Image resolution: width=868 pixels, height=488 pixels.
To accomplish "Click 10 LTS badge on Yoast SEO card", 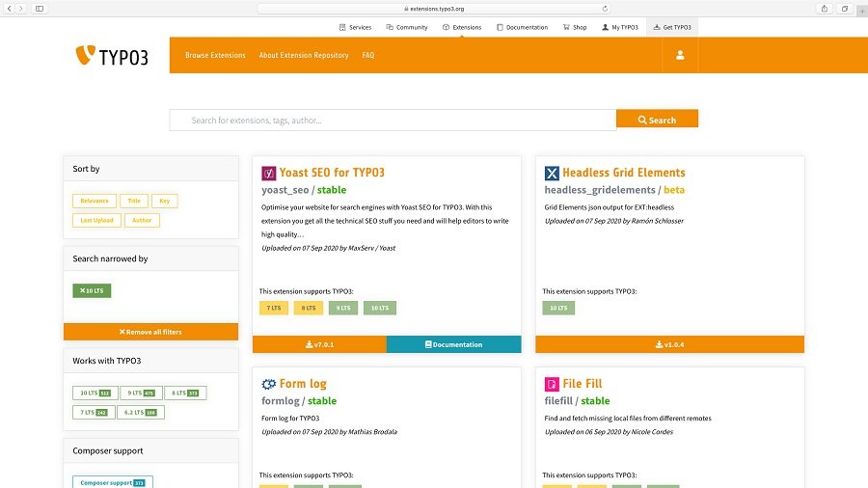I will (380, 308).
